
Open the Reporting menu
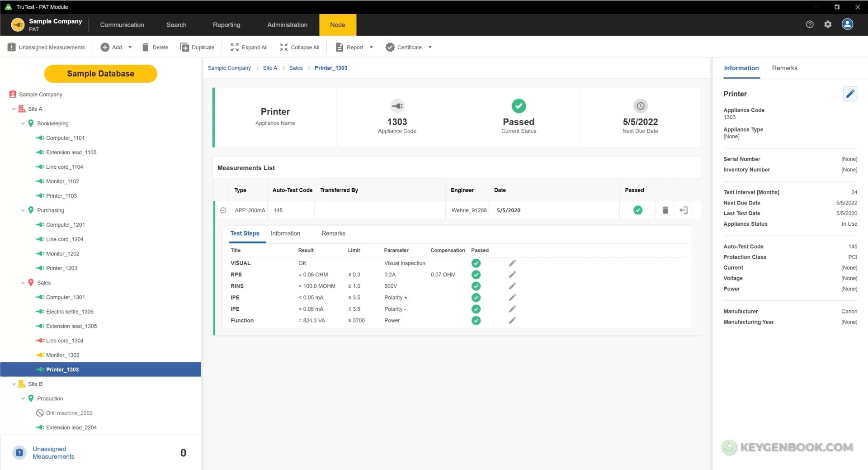click(x=226, y=25)
